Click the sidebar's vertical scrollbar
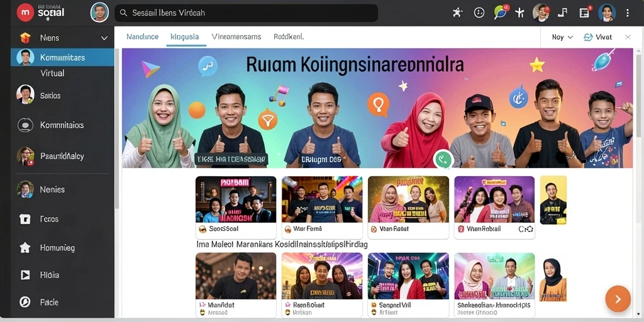The height and width of the screenshot is (322, 644). 116,130
